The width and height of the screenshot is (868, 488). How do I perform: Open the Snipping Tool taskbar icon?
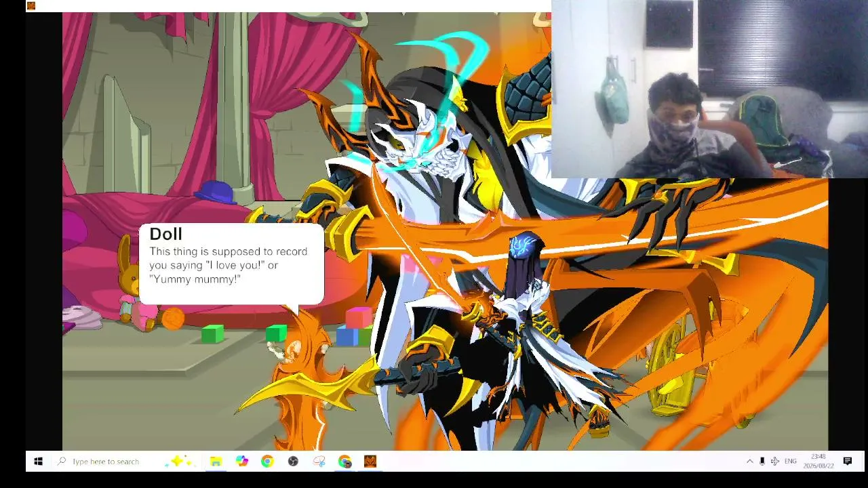(319, 462)
